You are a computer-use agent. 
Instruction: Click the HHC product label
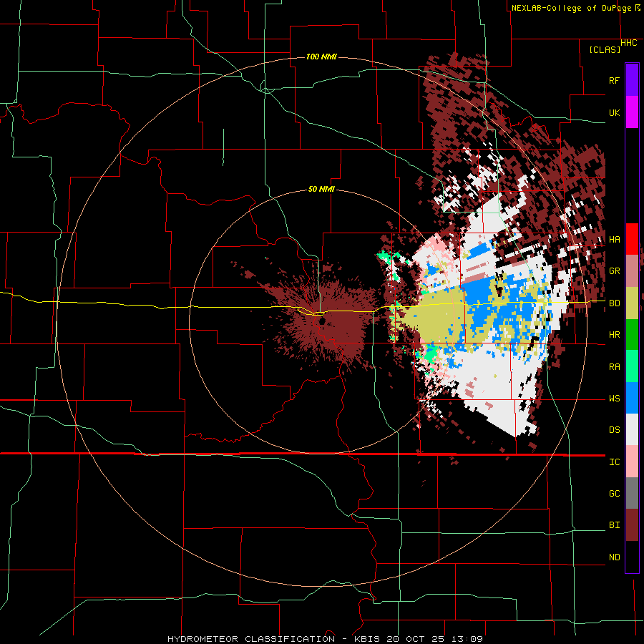(629, 43)
